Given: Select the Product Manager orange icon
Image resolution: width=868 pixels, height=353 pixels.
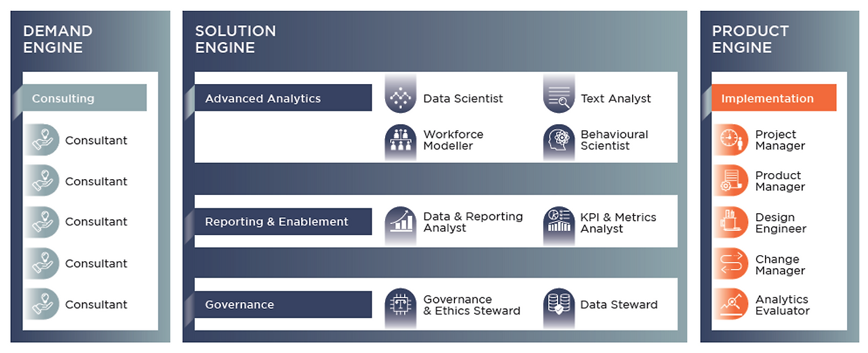Looking at the screenshot, I should coord(730,181).
